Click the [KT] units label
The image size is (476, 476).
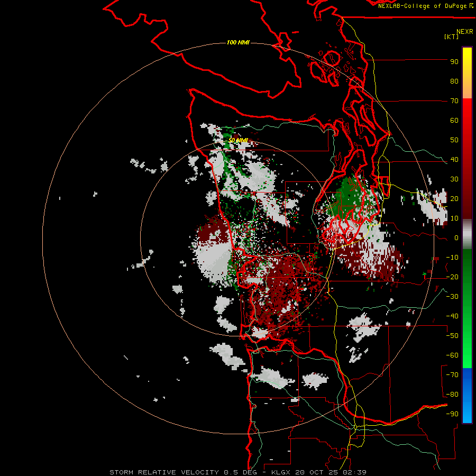tap(452, 36)
